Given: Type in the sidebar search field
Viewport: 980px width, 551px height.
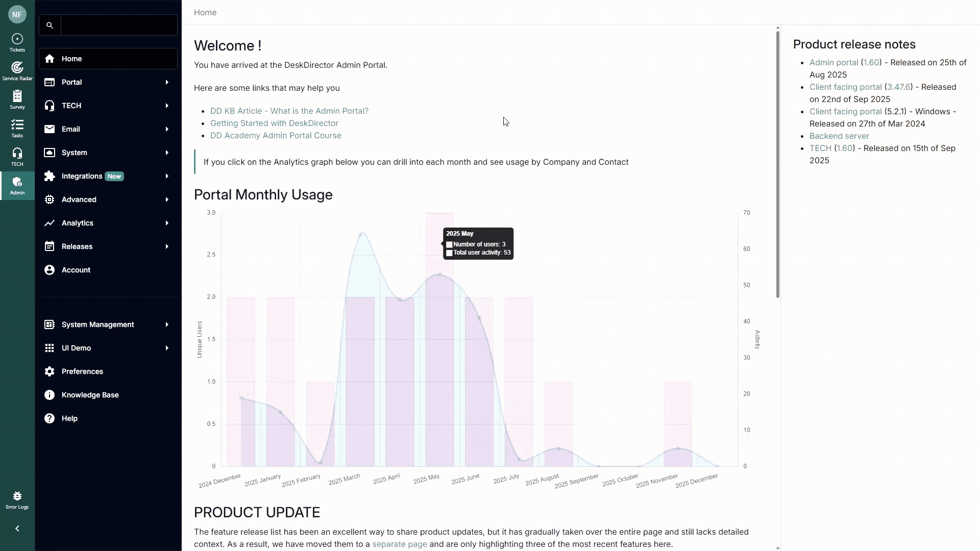Looking at the screenshot, I should (119, 25).
